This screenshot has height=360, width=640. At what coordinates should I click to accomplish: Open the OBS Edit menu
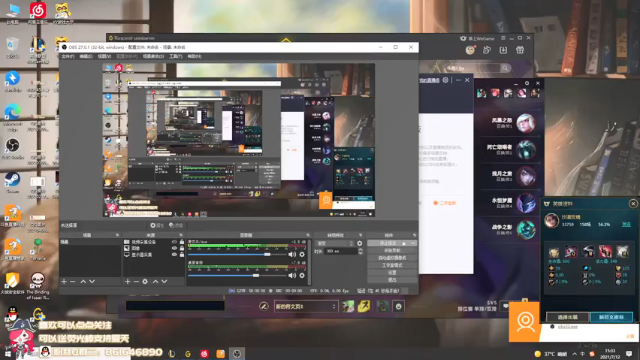[x=86, y=56]
